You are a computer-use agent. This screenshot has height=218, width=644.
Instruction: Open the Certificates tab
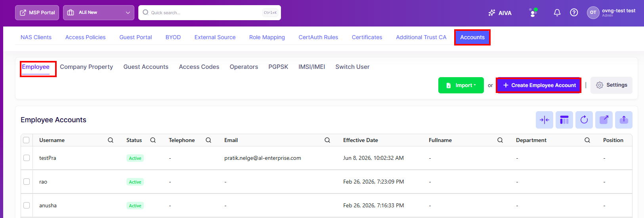click(x=367, y=37)
